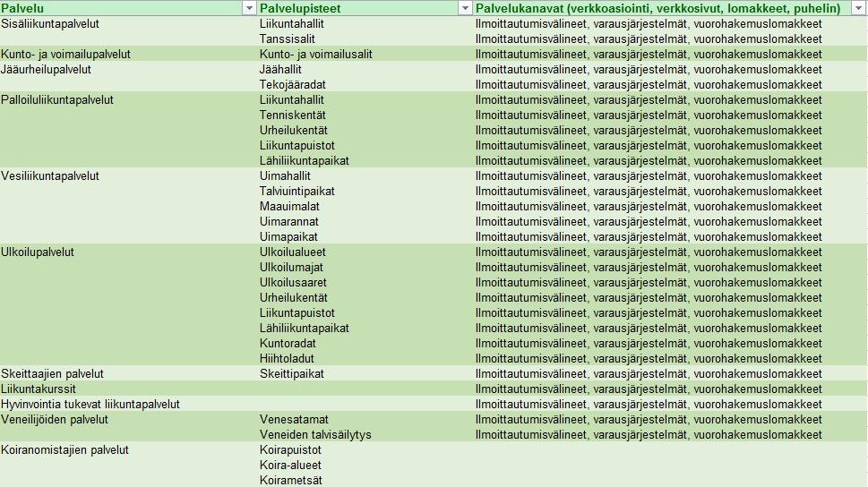Click the Veneilijöiden palvelut cell
Screen dimensions: 868x487
(x=128, y=420)
